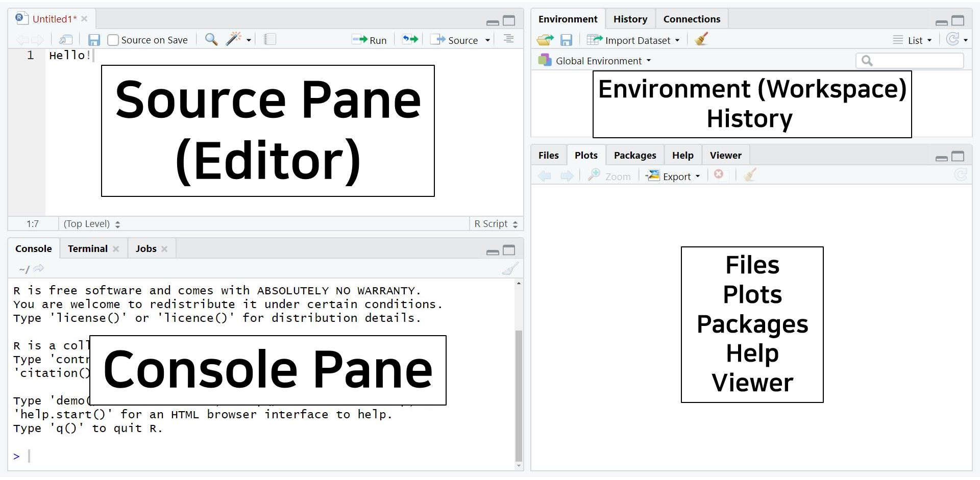Viewport: 980px width, 480px height.
Task: Open find and replace magnifying glass
Action: 211,40
